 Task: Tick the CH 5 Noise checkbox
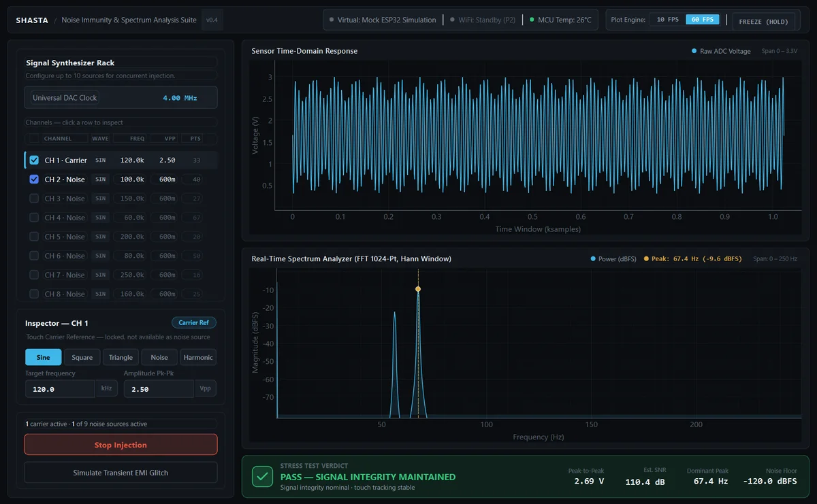(34, 237)
